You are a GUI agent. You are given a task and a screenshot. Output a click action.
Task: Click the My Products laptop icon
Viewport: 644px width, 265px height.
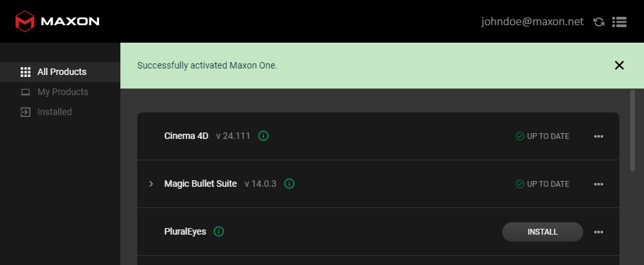coord(25,92)
